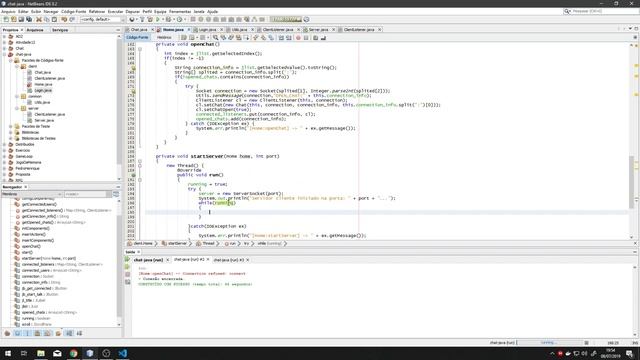The image size is (640, 360).
Task: Collapse the chat-java project node
Action: click(4, 54)
